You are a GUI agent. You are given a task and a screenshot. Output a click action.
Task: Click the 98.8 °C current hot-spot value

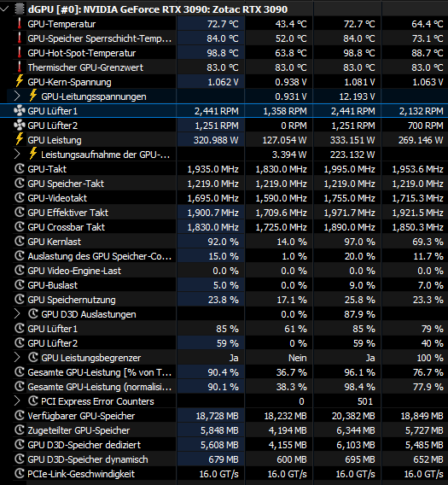point(223,53)
